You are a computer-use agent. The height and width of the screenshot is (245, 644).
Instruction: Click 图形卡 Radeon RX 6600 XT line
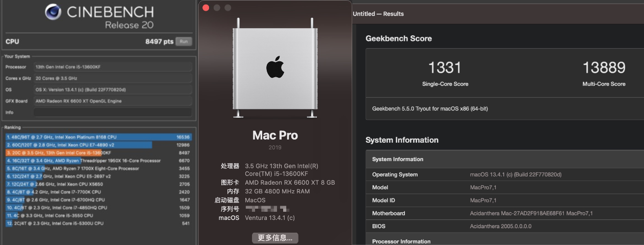pos(290,183)
